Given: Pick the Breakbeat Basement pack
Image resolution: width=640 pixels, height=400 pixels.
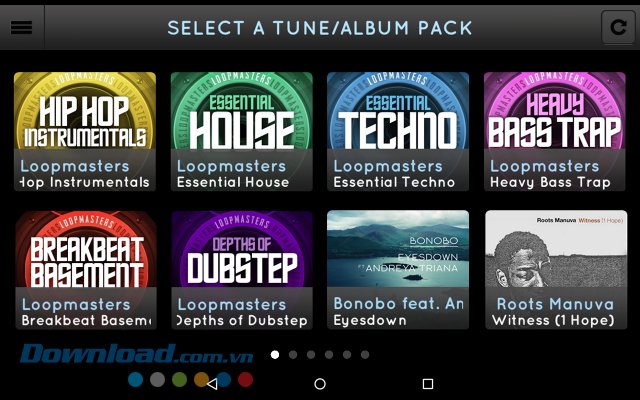Looking at the screenshot, I should click(x=86, y=270).
